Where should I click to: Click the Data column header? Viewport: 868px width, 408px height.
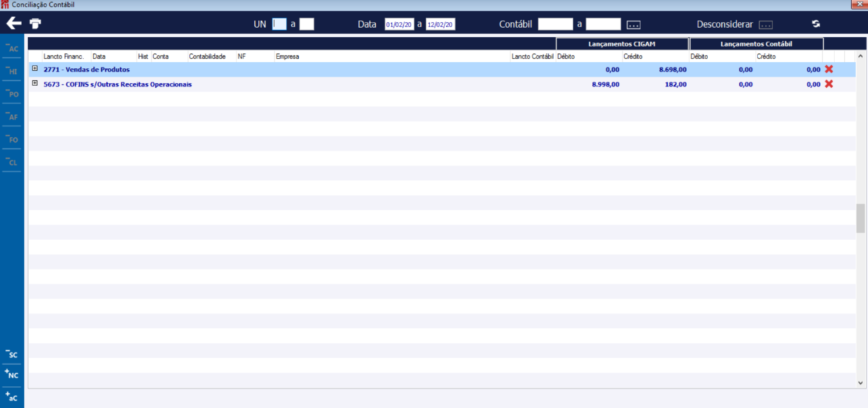tap(99, 57)
